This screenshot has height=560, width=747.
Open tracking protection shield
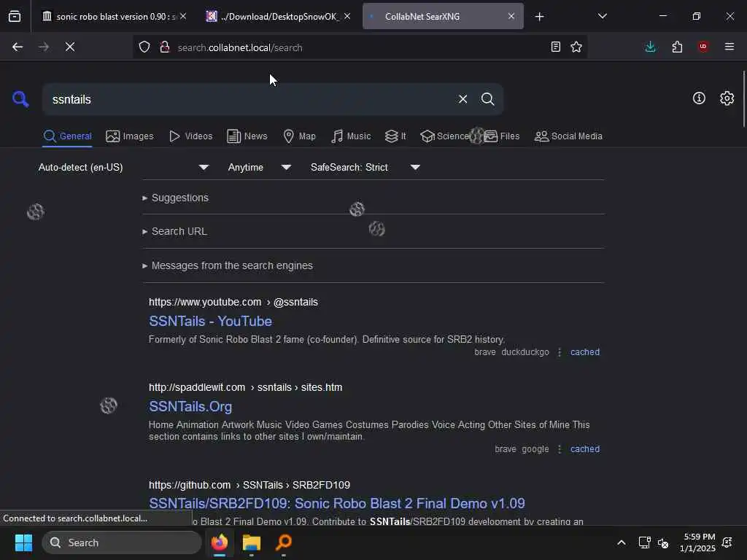pyautogui.click(x=144, y=47)
